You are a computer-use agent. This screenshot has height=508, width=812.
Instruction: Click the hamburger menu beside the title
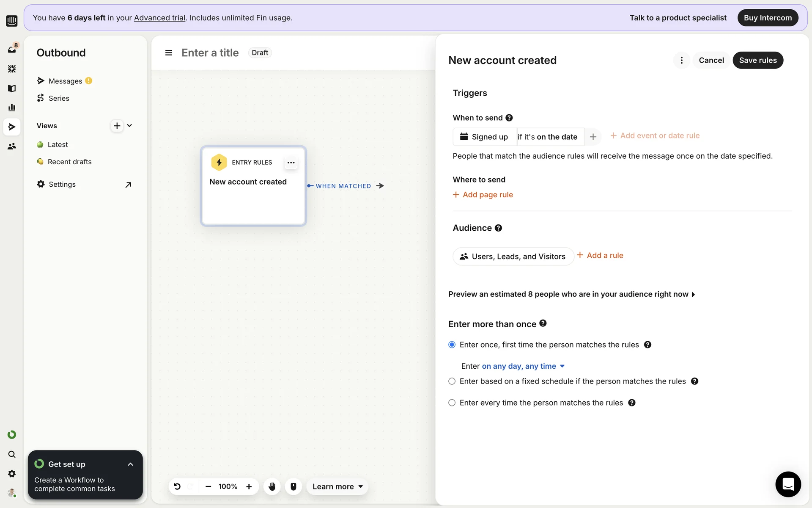click(x=168, y=53)
